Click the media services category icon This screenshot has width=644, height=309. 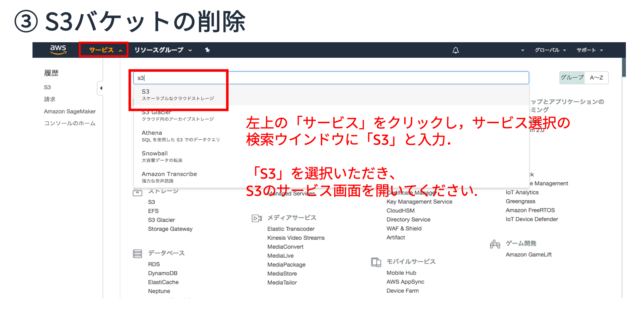[257, 218]
